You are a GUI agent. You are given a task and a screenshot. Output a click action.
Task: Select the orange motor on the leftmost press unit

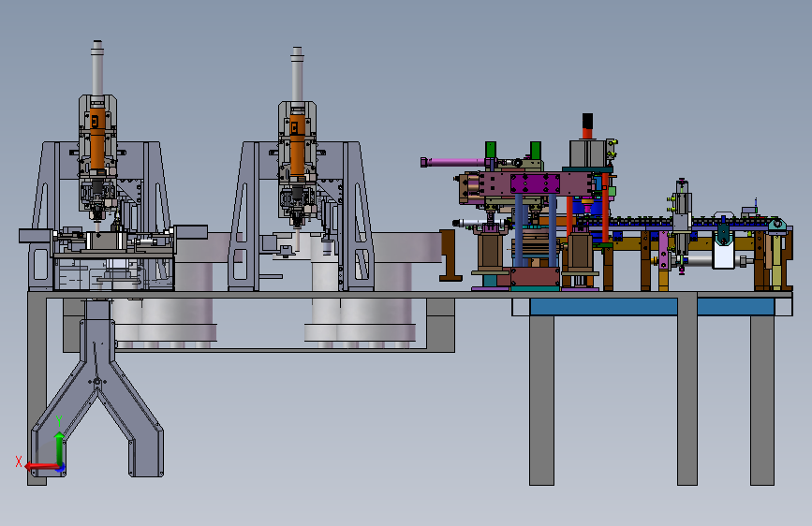pyautogui.click(x=97, y=139)
